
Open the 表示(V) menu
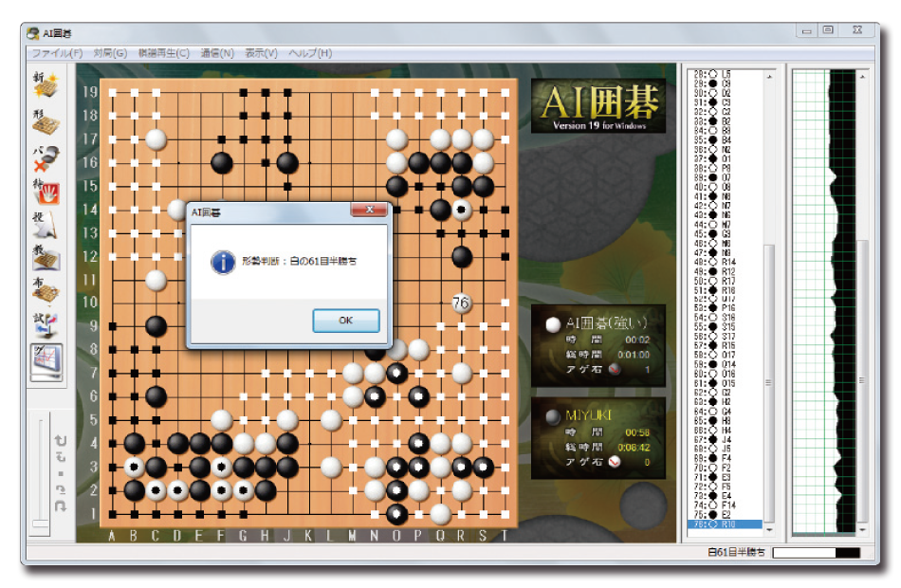262,53
